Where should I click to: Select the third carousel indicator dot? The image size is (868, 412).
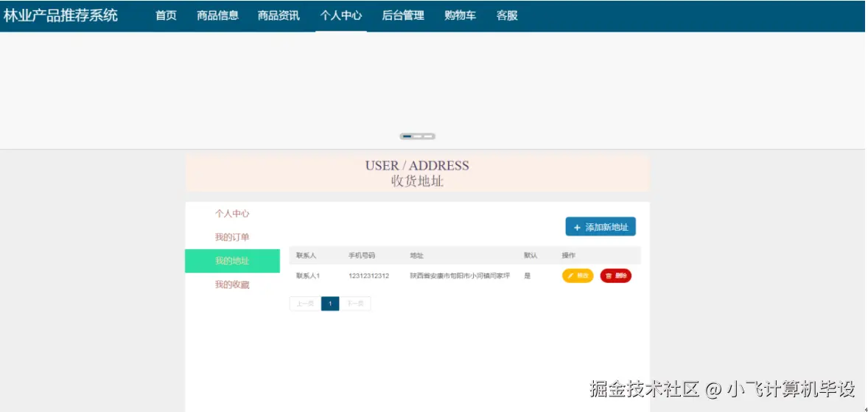(x=428, y=136)
